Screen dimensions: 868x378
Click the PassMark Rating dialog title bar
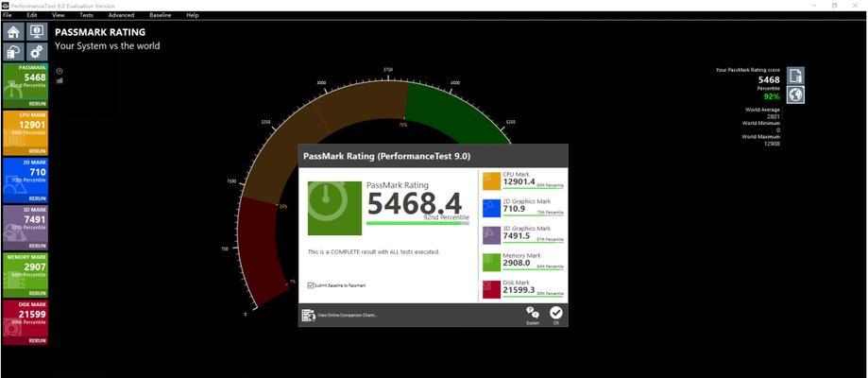point(433,156)
